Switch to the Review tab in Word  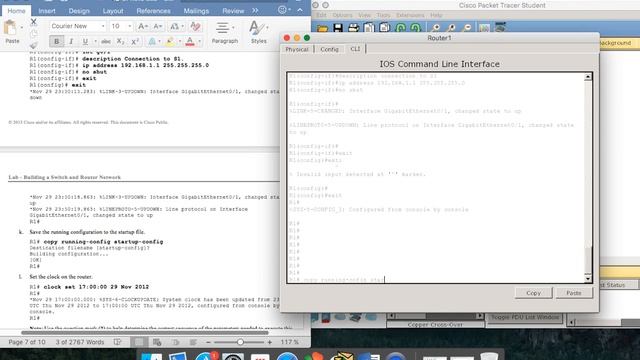click(233, 11)
